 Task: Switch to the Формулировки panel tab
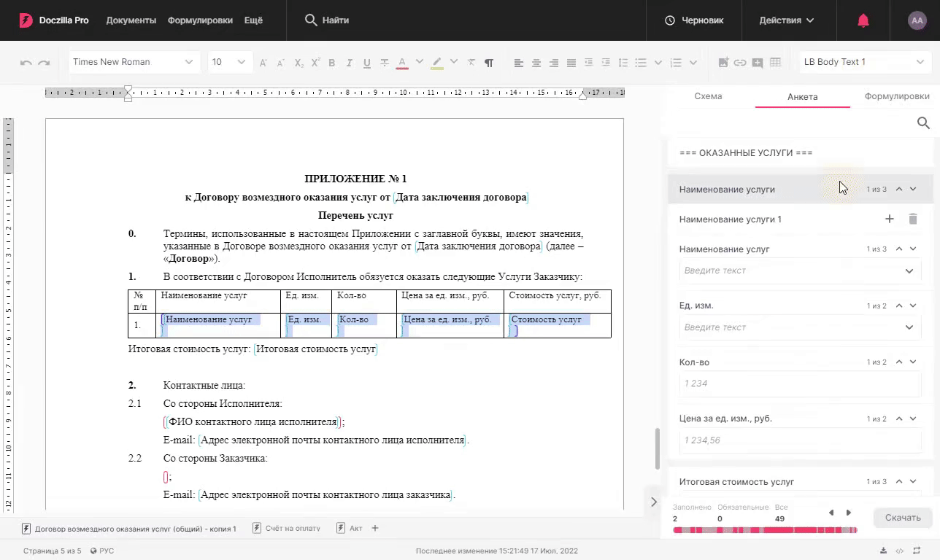coord(897,96)
